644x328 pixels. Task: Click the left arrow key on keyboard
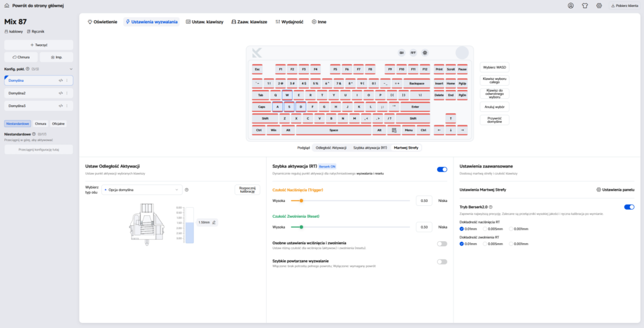[439, 130]
